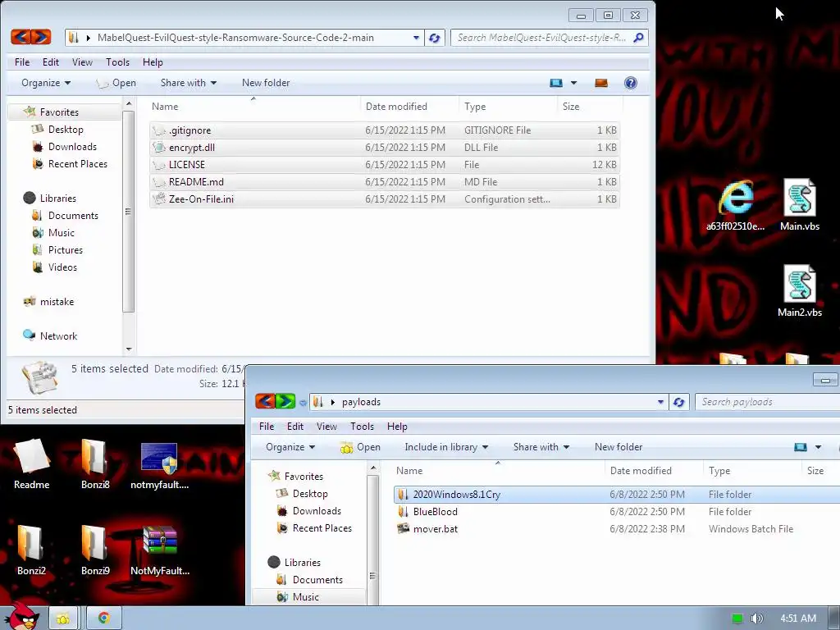This screenshot has height=630, width=840.
Task: Click Forward arrow in MabelQuest window
Action: [41, 37]
